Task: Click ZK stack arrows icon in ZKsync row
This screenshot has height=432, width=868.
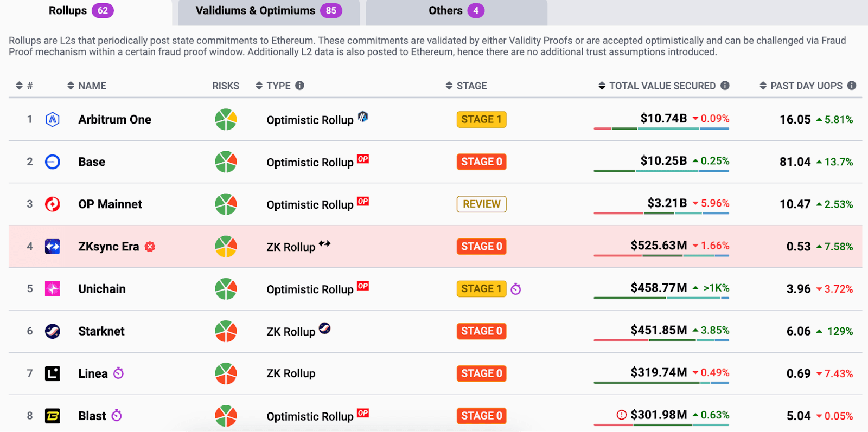Action: 324,243
